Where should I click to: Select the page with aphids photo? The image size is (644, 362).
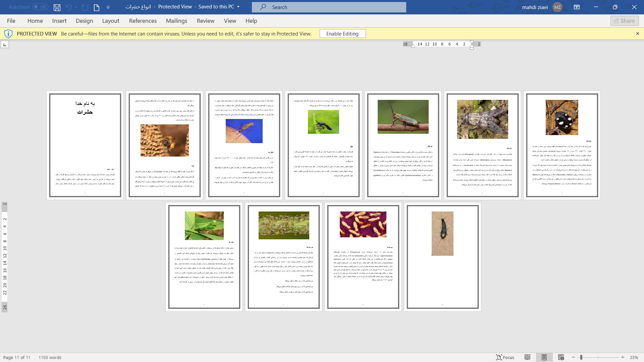pos(283,257)
